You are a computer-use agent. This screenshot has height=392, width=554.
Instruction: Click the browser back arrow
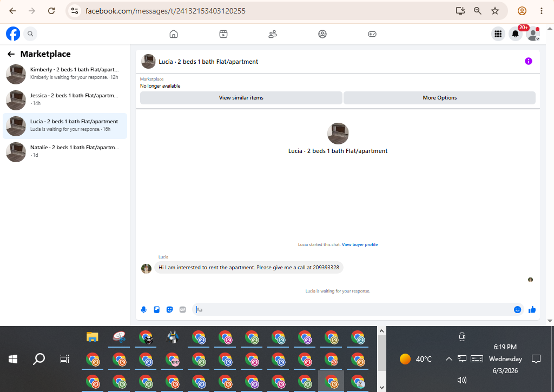tap(12, 11)
